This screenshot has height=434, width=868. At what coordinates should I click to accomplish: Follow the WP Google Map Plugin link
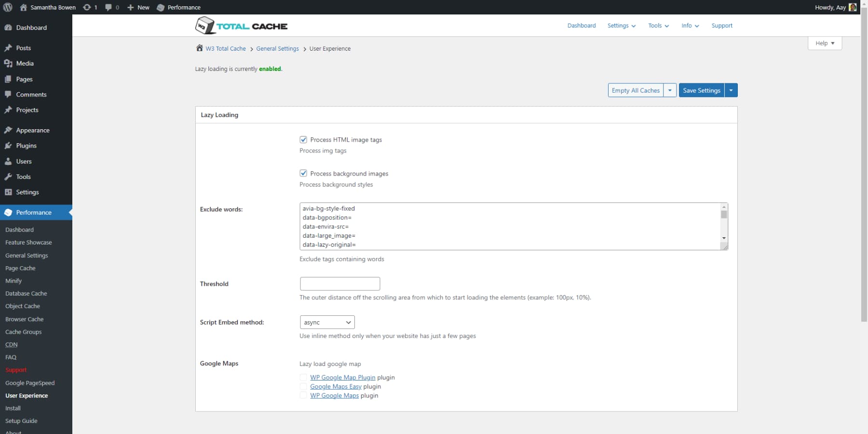pos(343,378)
